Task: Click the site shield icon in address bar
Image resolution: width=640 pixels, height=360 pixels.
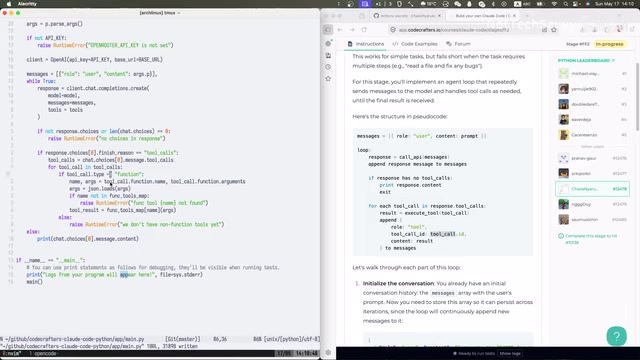Action: tap(393, 30)
